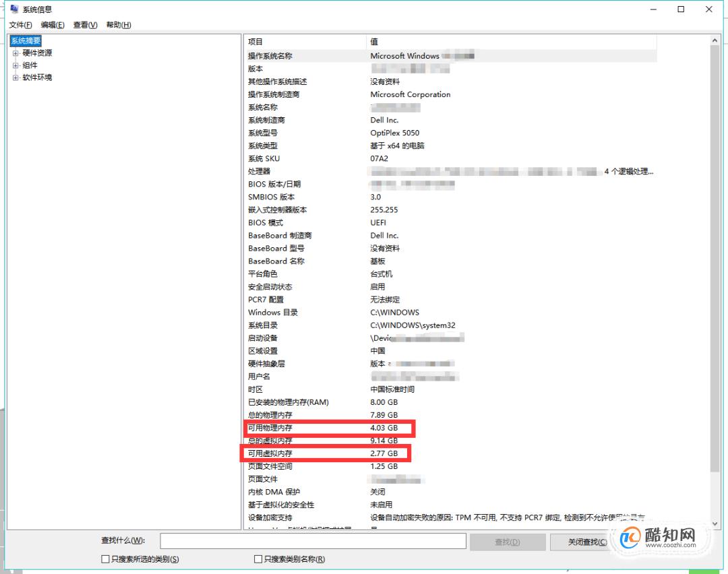Viewport: 728px width, 574px height.
Task: Select the 可用虚拟内存 row
Action: [x=450, y=454]
